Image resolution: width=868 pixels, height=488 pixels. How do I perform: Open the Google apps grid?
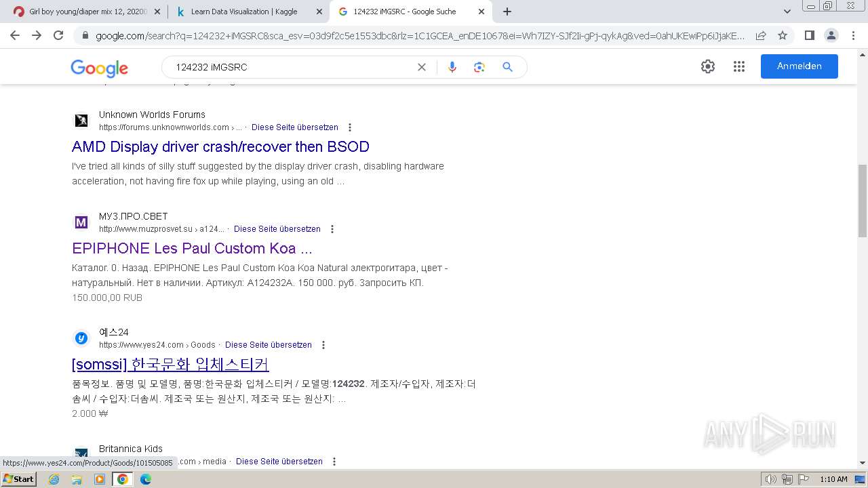(739, 66)
